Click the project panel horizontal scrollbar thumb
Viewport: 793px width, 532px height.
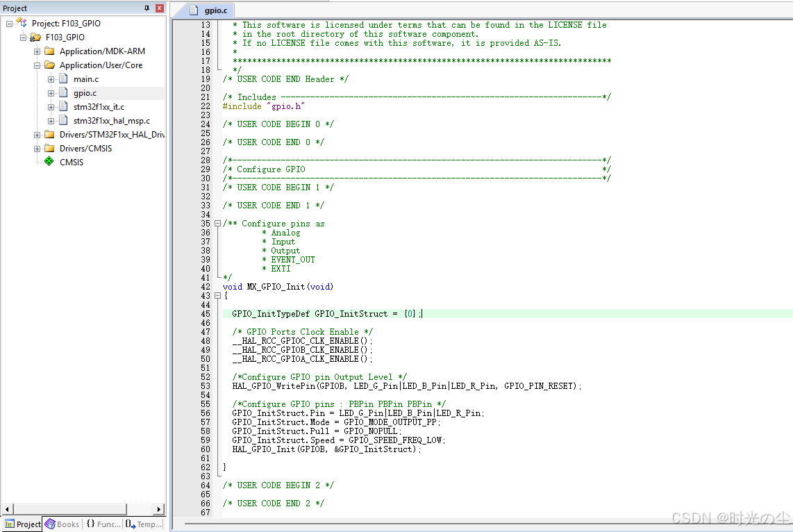point(70,509)
